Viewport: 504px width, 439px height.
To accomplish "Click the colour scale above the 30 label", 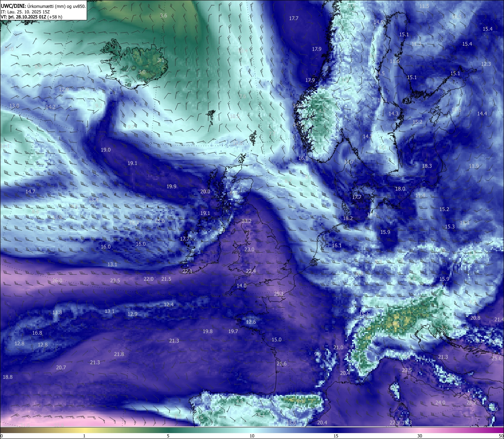I will pyautogui.click(x=420, y=430).
